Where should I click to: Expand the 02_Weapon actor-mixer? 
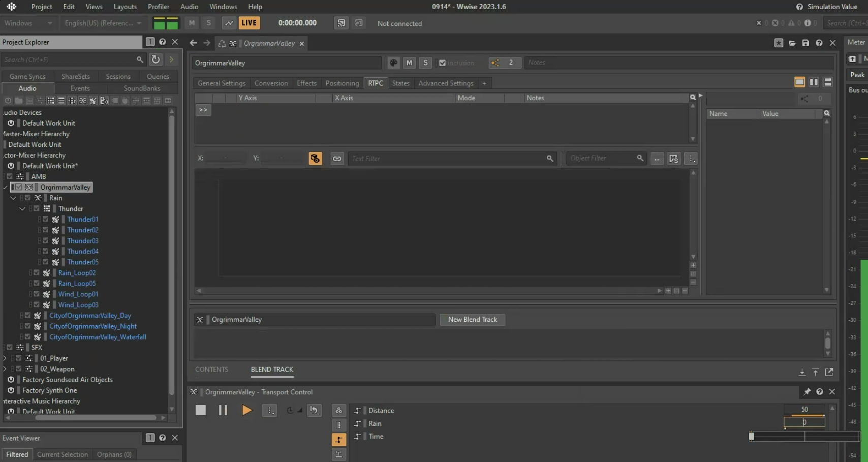(x=5, y=369)
